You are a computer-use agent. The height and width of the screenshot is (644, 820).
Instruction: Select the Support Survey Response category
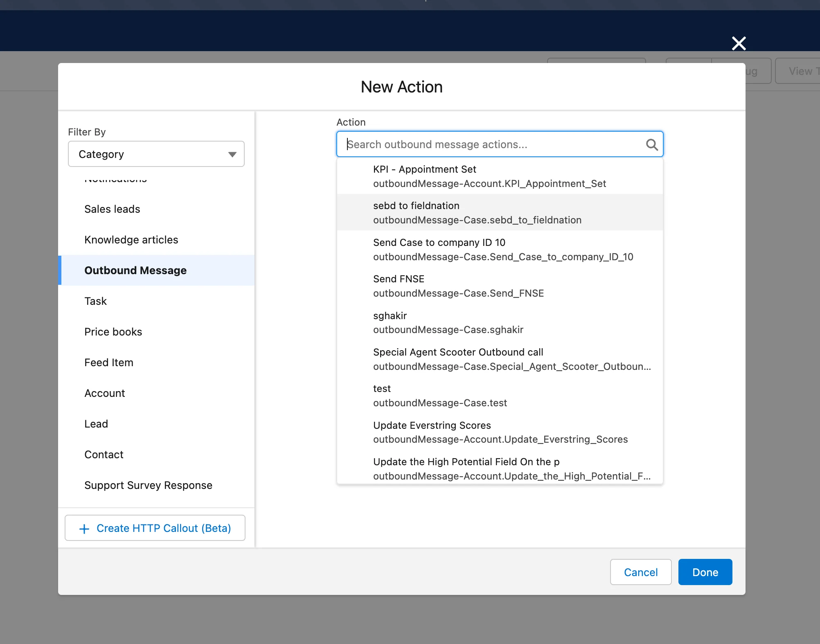[148, 485]
